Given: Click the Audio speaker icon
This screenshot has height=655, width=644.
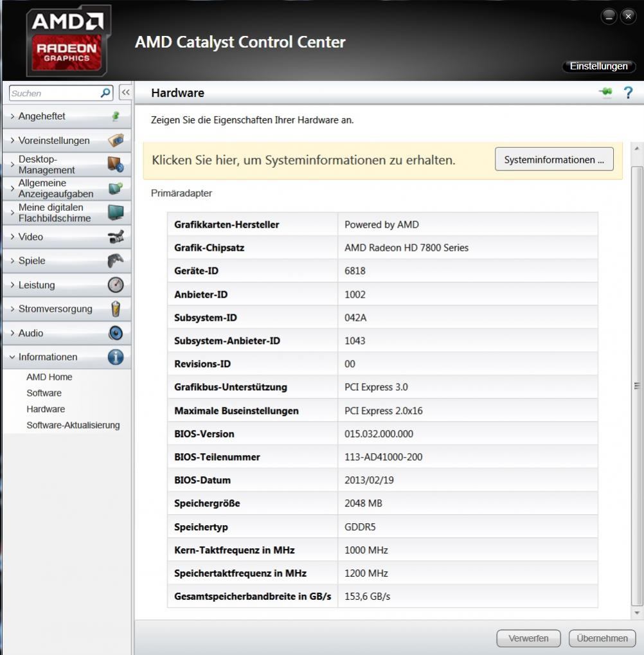Looking at the screenshot, I should pos(116,333).
